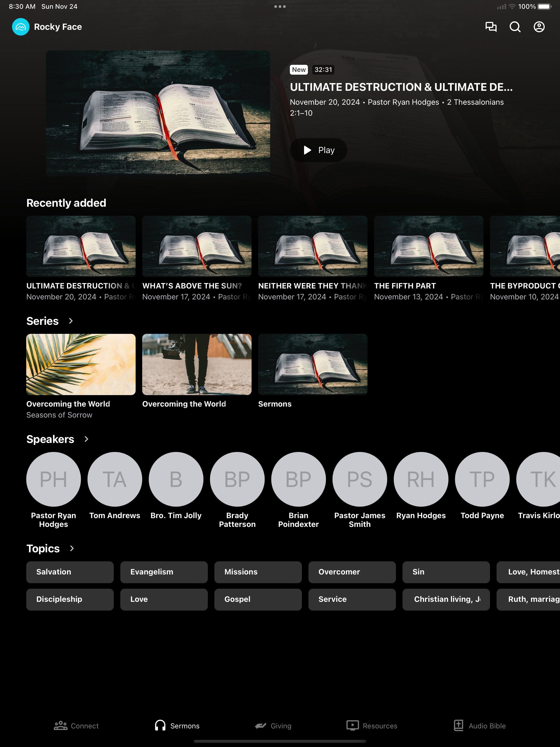Open the multitasking three-dots menu
This screenshot has height=747, width=560.
(x=280, y=6)
